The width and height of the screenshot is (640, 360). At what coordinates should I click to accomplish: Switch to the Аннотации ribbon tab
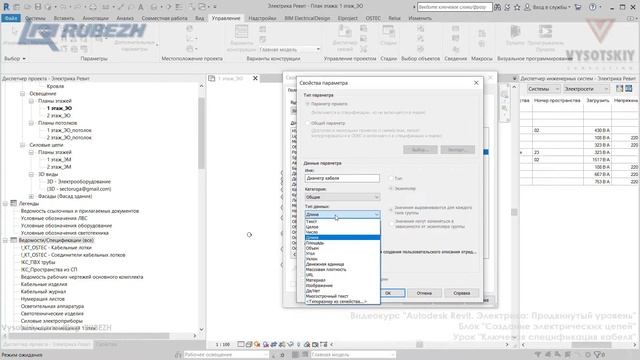(x=96, y=18)
